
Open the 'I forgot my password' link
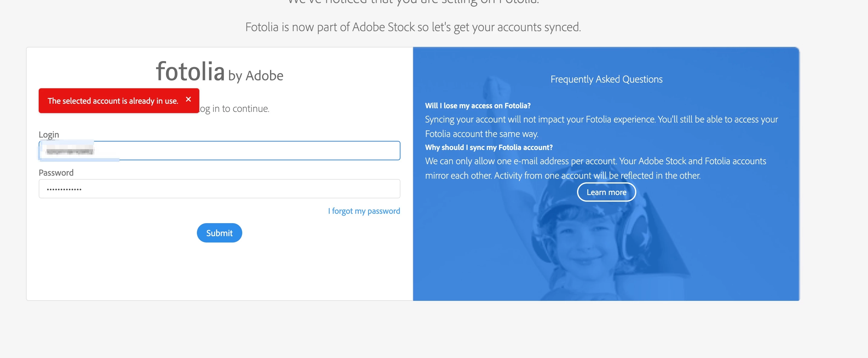coord(364,211)
